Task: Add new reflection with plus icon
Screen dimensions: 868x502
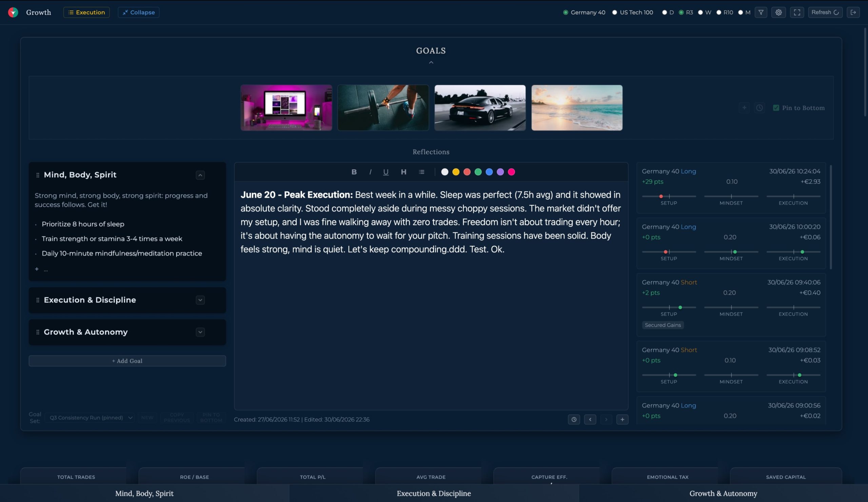Action: pyautogui.click(x=623, y=419)
